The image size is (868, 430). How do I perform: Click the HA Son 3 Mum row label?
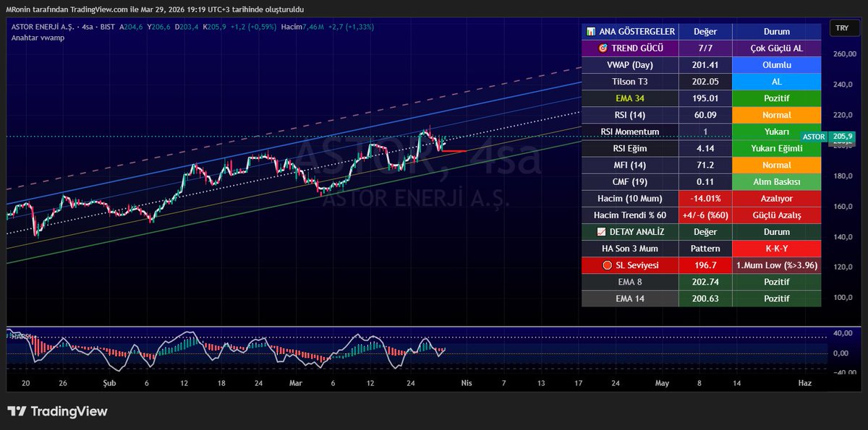pyautogui.click(x=630, y=249)
